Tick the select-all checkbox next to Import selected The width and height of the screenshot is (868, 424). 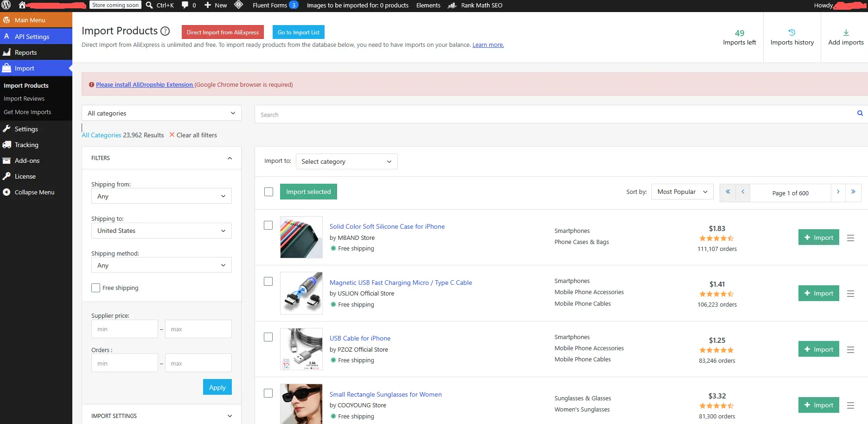point(268,192)
